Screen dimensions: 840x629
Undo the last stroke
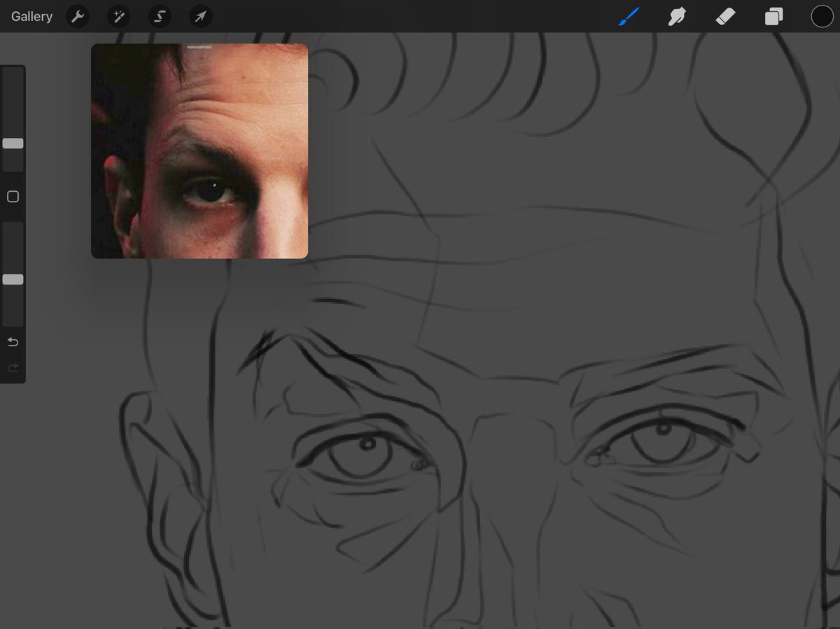click(x=13, y=342)
